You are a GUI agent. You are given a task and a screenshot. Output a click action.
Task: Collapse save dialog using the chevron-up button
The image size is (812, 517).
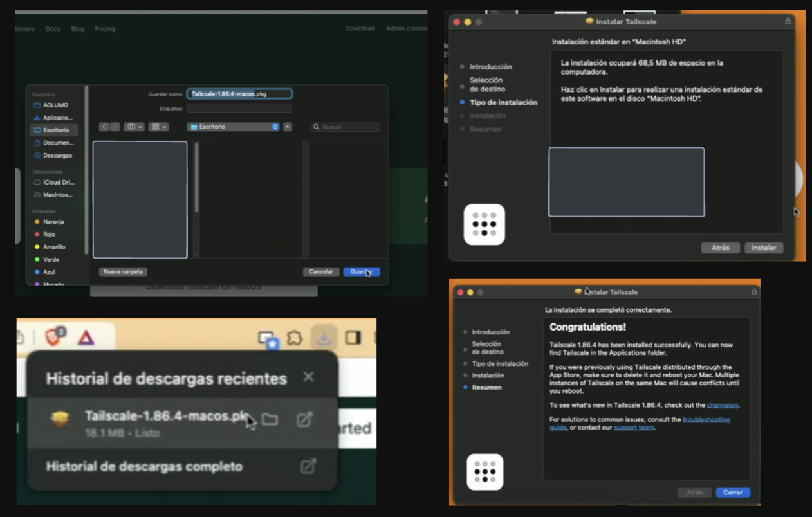[288, 127]
